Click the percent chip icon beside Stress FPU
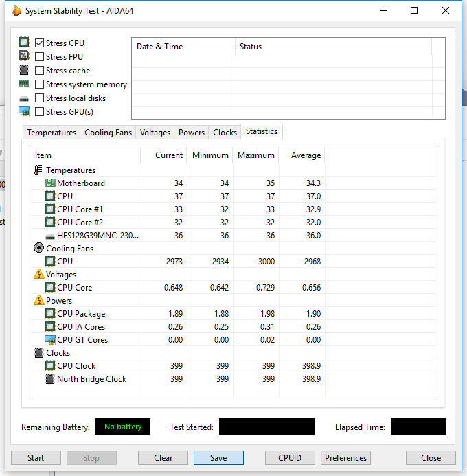 coord(24,56)
